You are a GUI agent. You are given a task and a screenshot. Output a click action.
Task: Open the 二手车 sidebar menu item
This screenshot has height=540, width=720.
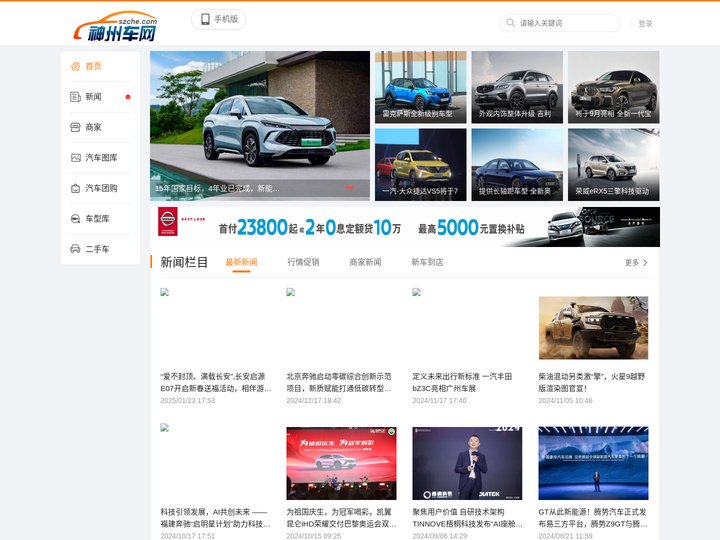click(100, 249)
